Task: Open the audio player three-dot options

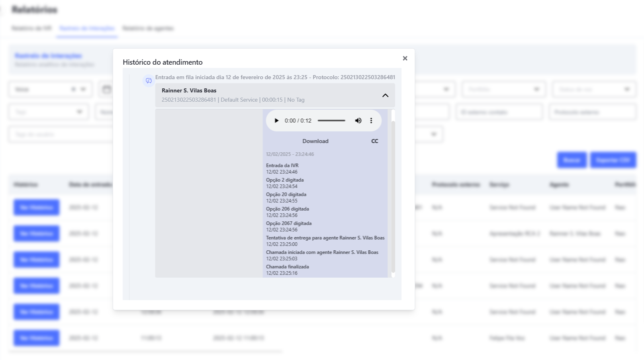Action: point(371,121)
